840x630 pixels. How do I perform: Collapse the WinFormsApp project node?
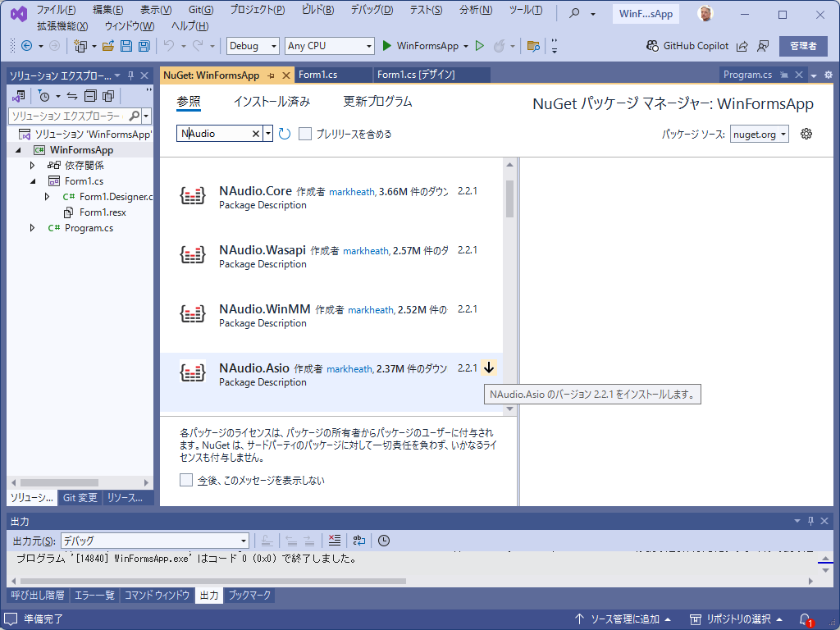(x=18, y=150)
